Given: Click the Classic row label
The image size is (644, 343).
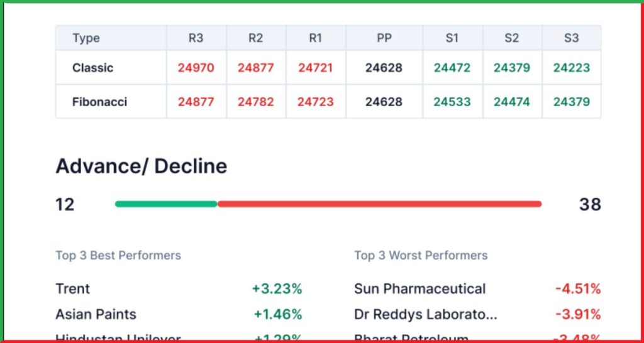Looking at the screenshot, I should (x=93, y=68).
